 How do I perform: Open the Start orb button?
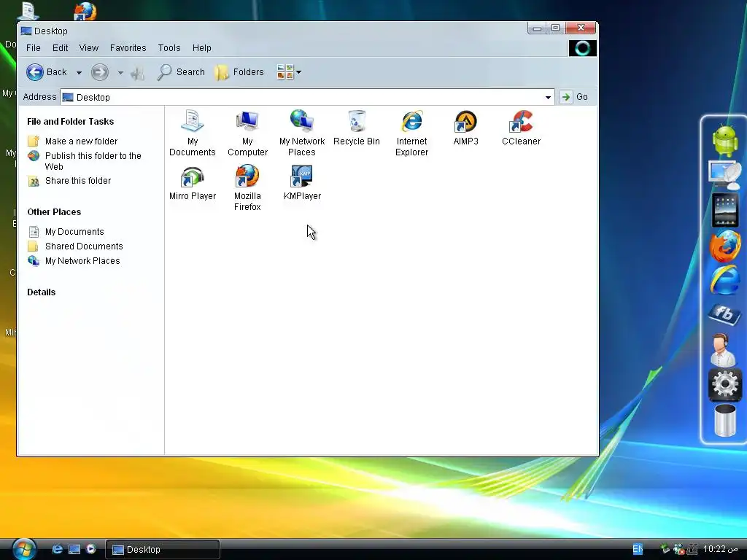[x=24, y=549]
